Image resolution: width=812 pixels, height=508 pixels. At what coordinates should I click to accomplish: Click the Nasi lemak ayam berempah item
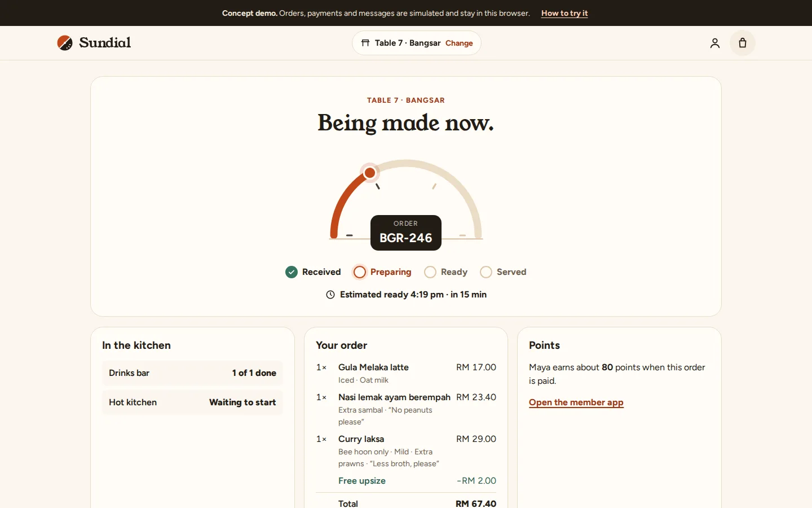pos(406,409)
